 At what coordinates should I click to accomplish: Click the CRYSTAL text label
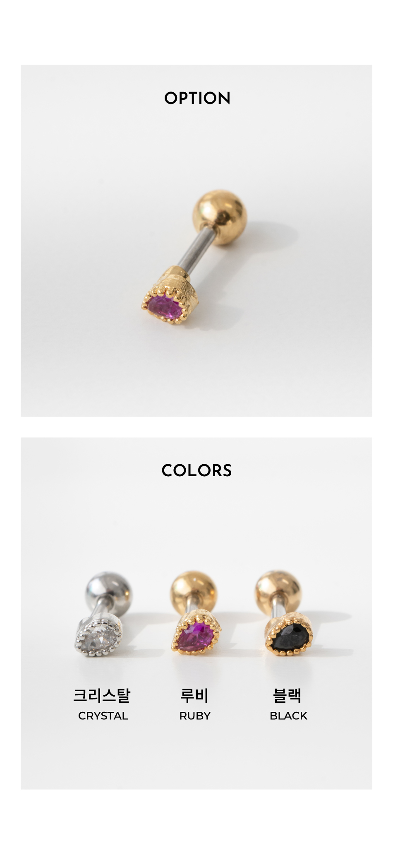point(103,716)
